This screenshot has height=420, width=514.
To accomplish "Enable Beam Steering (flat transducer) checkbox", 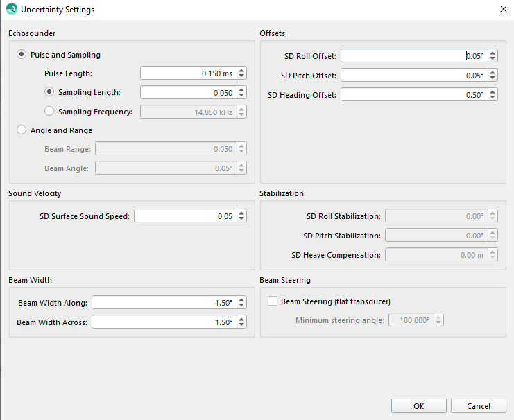I will point(273,301).
